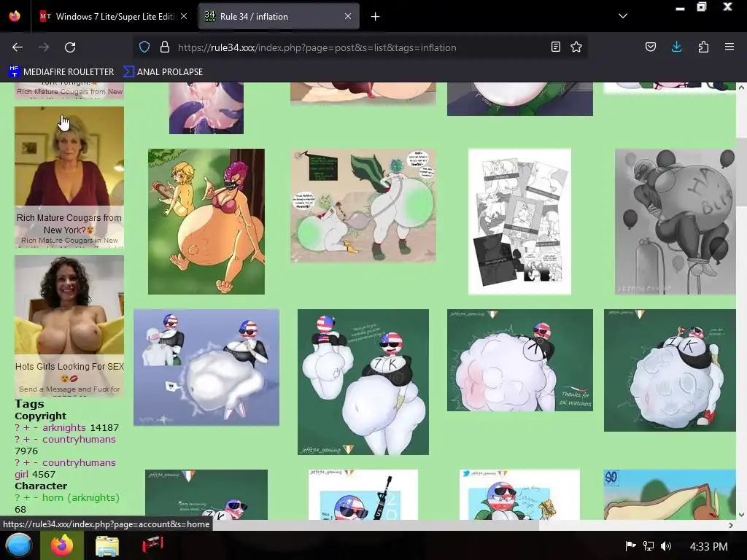This screenshot has height=560, width=747.
Task: Expand the list all tabs chevron
Action: (x=623, y=16)
